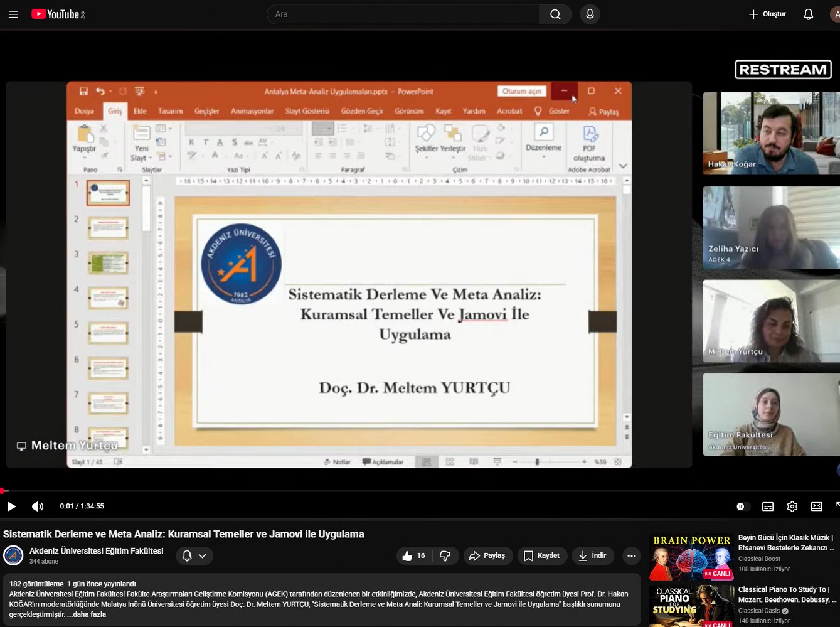840x627 pixels.
Task: Save the video with Kaydet
Action: (x=542, y=555)
